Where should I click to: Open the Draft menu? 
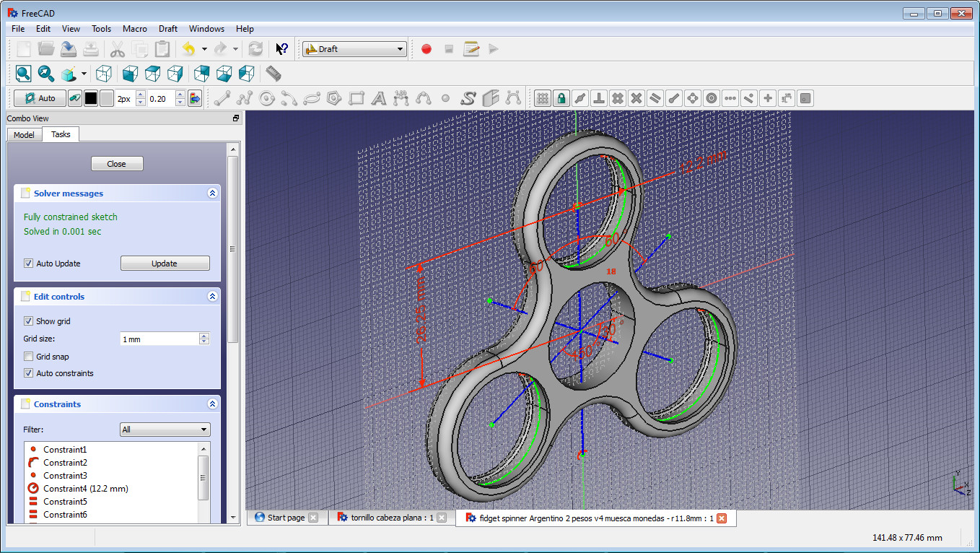point(168,29)
